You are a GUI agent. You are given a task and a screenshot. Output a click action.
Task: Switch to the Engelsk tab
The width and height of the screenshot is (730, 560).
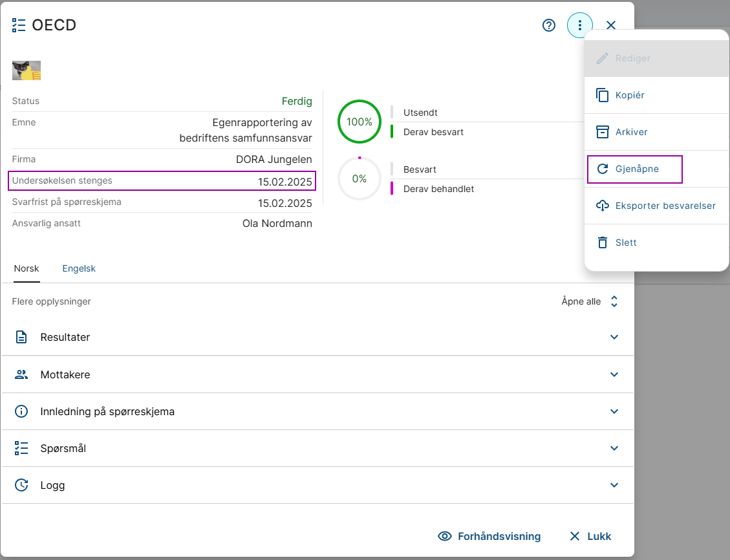(79, 268)
